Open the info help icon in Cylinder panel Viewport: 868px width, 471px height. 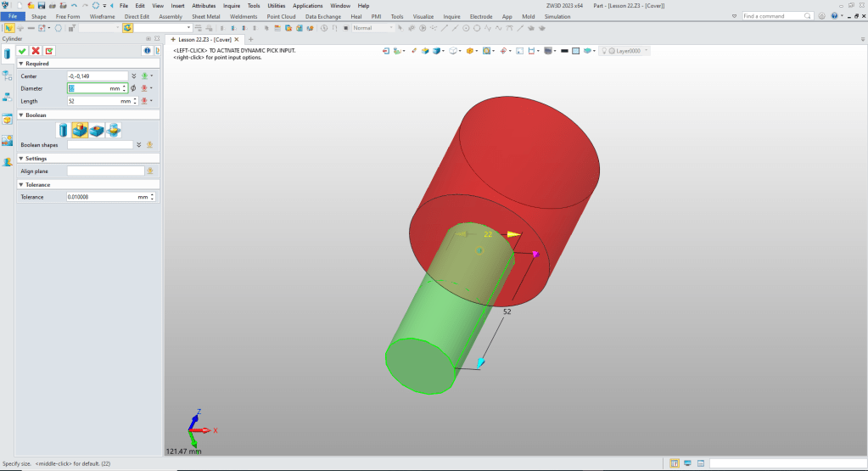point(146,51)
